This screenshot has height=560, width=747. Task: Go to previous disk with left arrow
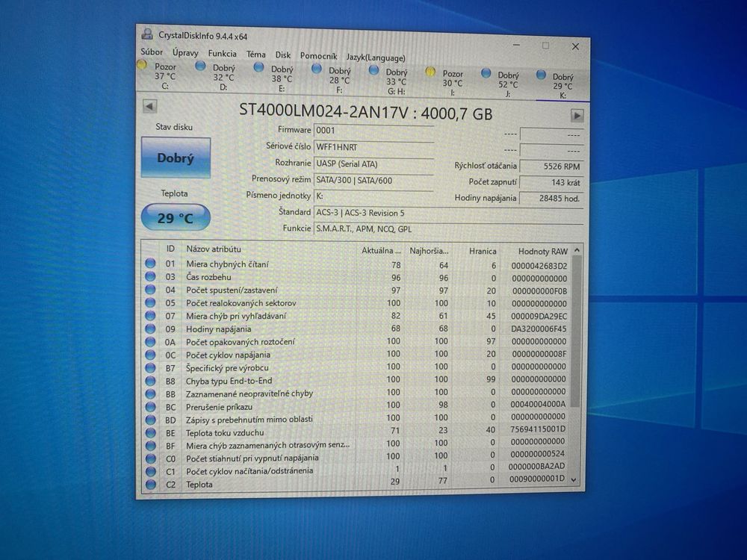[149, 106]
